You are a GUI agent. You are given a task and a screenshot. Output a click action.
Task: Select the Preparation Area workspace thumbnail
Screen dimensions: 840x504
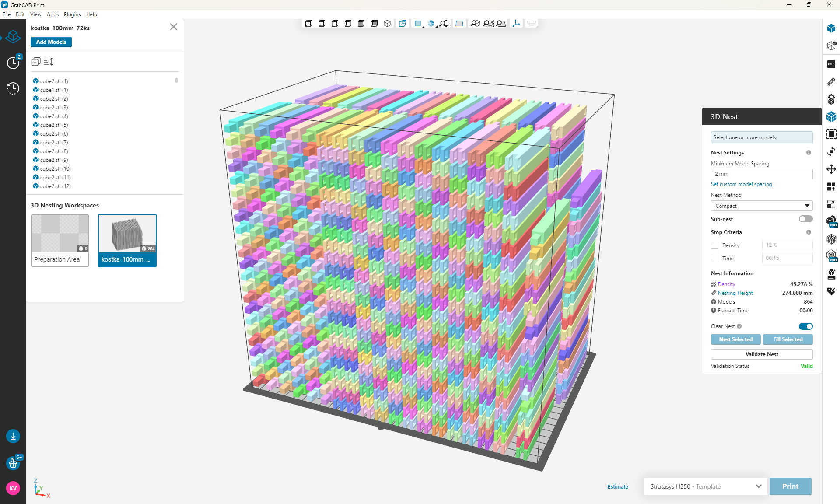[x=60, y=240]
